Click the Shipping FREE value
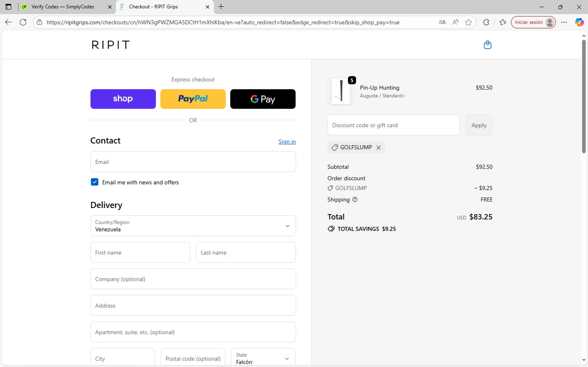Image resolution: width=588 pixels, height=367 pixels. click(486, 200)
